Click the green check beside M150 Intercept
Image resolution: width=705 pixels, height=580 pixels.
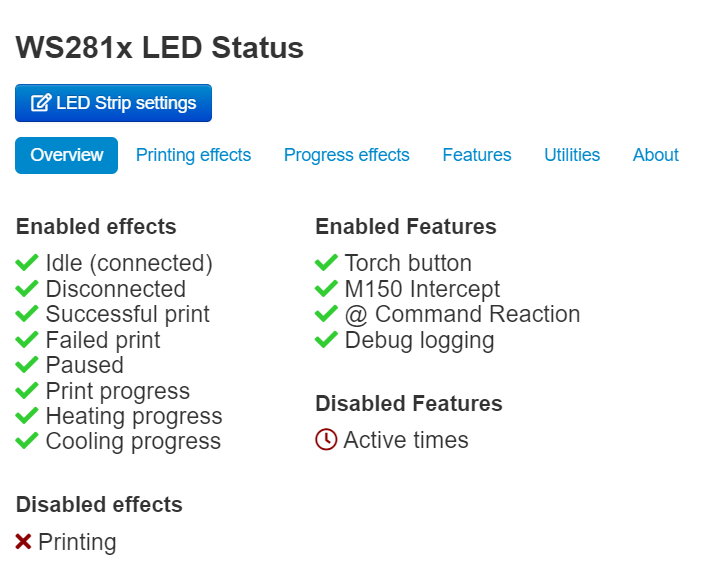click(x=326, y=289)
